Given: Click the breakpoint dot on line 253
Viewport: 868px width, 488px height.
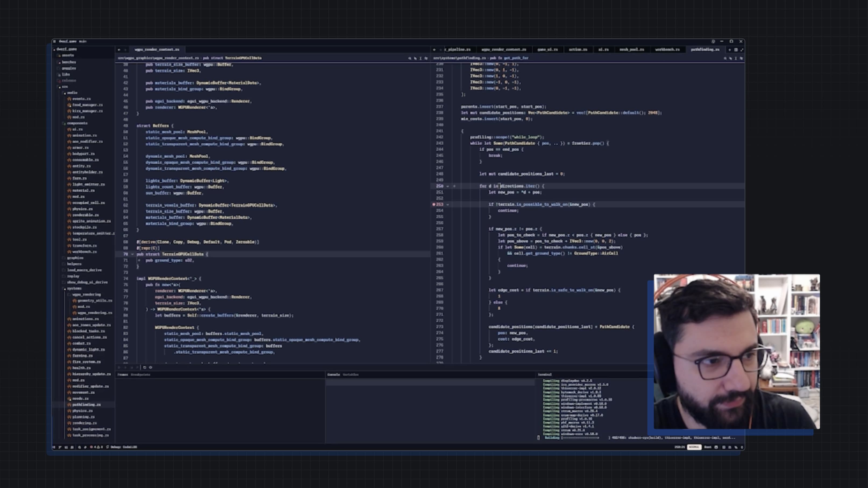Looking at the screenshot, I should click(x=434, y=204).
